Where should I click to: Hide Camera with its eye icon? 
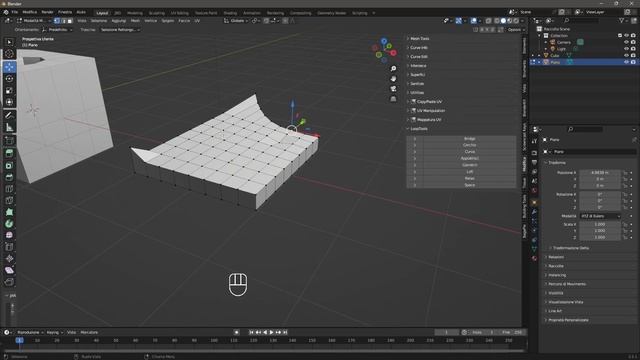click(x=626, y=42)
